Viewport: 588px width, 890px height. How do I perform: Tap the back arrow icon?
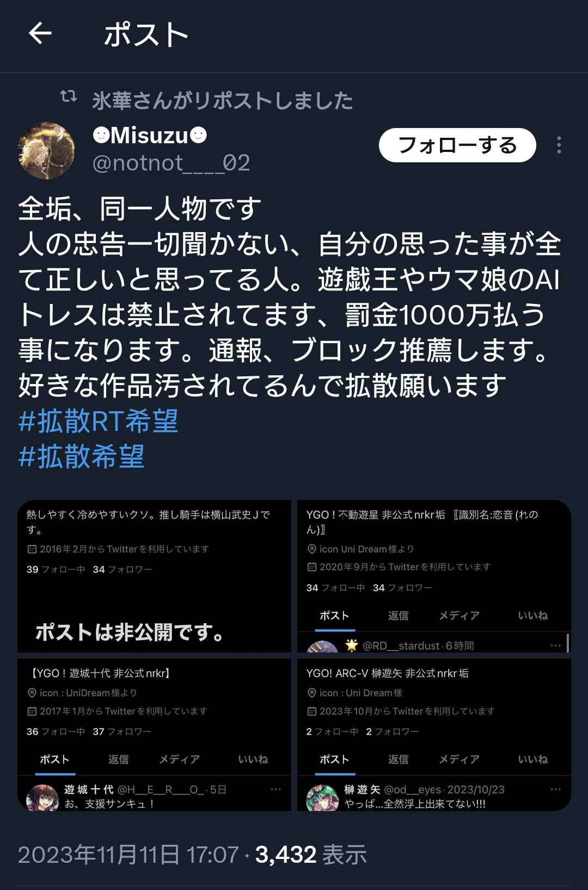pos(40,34)
